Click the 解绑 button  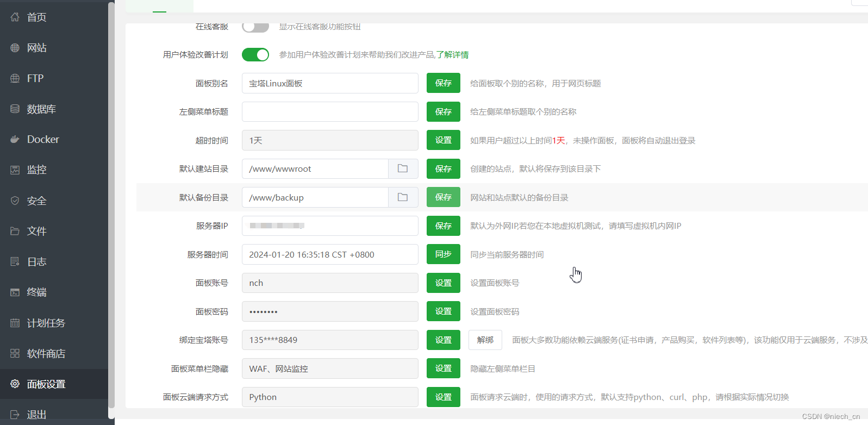point(485,340)
